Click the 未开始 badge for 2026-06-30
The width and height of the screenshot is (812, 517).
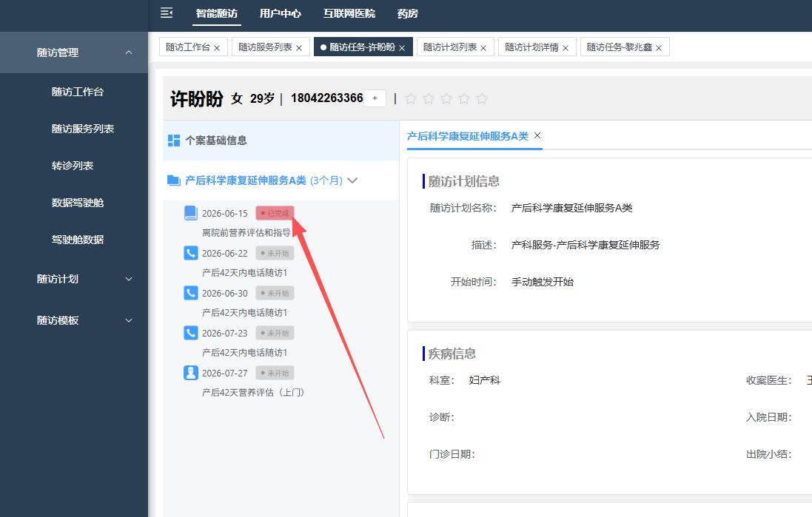click(275, 293)
